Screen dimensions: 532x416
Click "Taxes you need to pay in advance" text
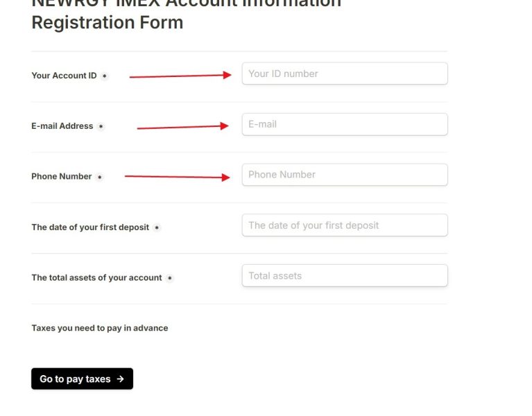(99, 328)
